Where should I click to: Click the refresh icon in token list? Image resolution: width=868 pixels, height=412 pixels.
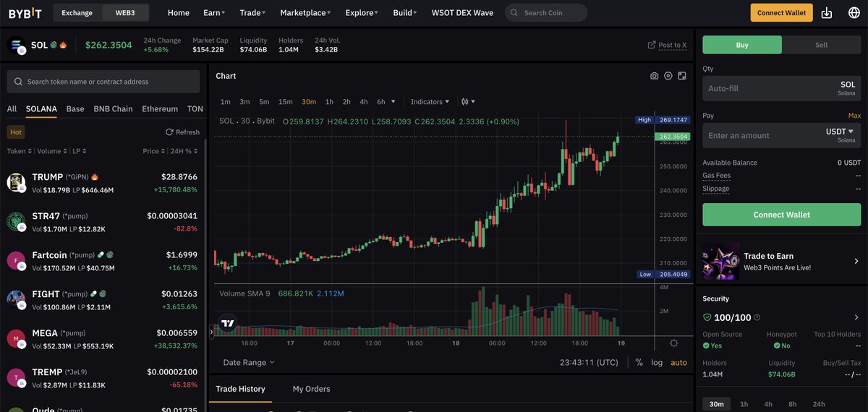[x=169, y=132]
